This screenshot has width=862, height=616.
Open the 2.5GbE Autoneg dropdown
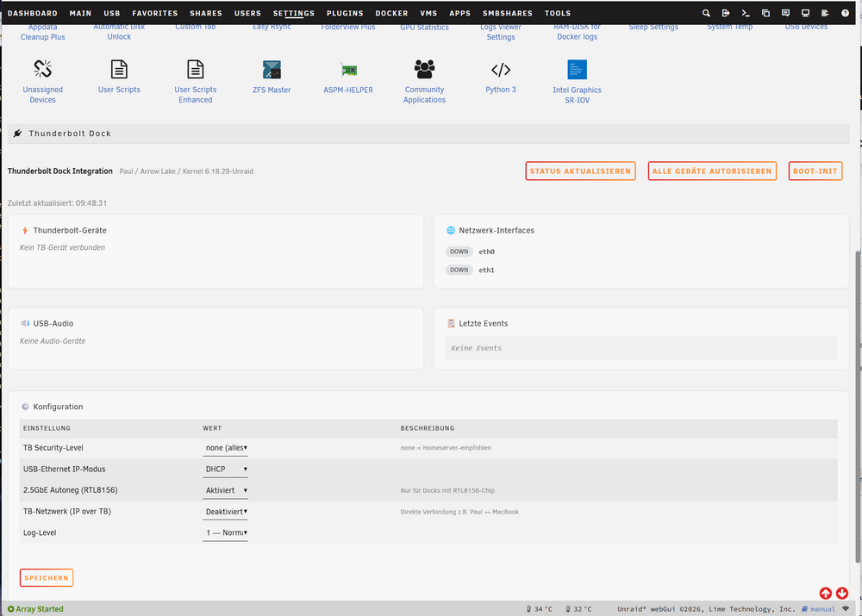click(x=225, y=490)
